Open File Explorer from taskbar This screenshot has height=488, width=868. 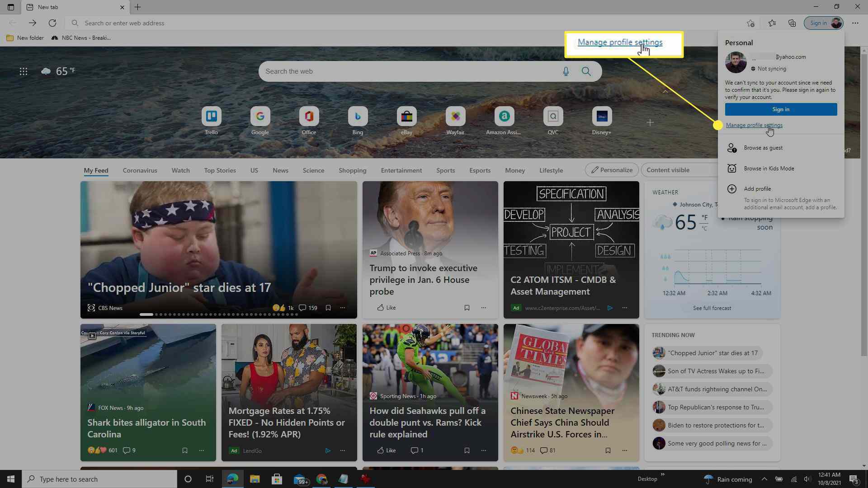(255, 479)
